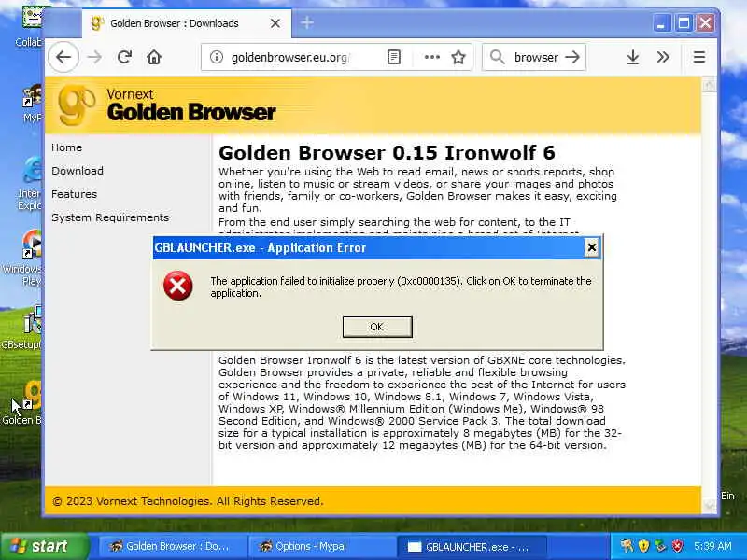747x560 pixels.
Task: Select the Collab desktop icon at top
Action: point(30,26)
